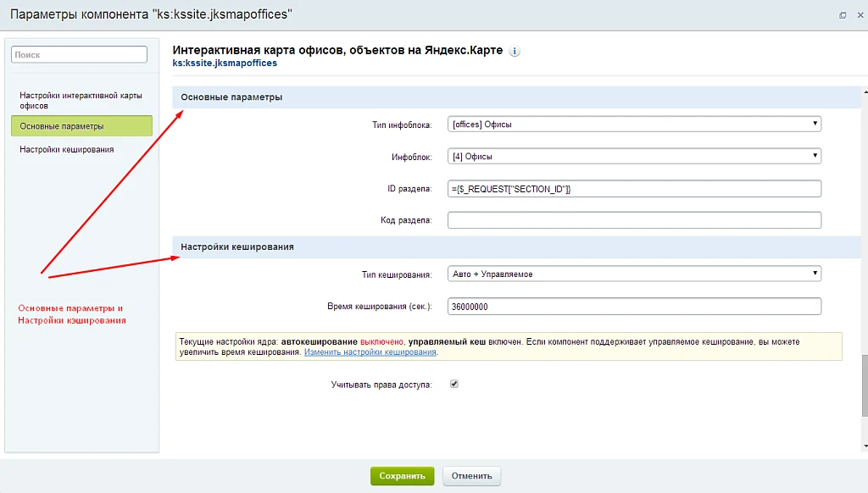Focus the 'ID раздела' input field

(x=634, y=189)
